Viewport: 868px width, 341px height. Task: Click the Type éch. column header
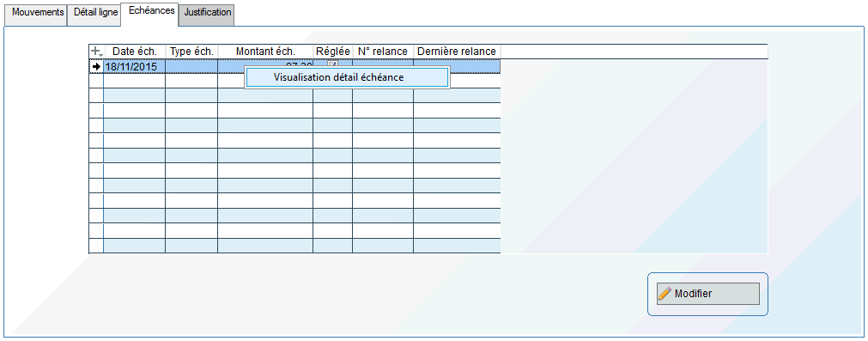(191, 52)
